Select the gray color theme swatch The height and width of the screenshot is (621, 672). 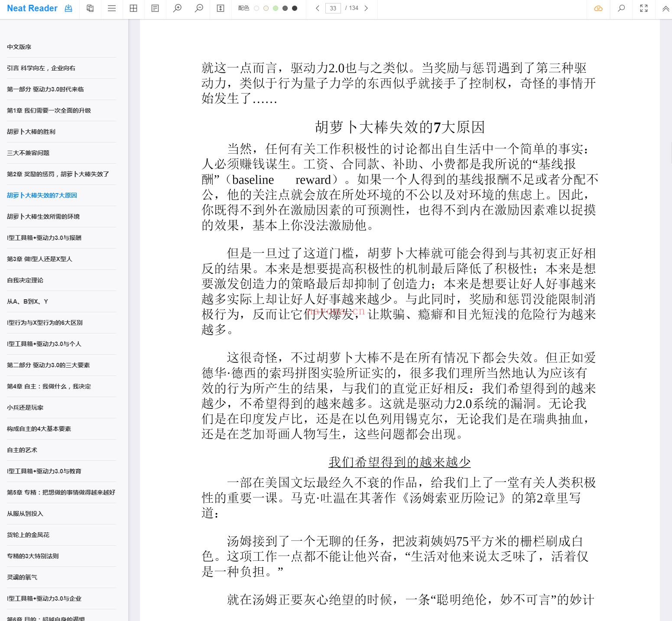point(285,8)
